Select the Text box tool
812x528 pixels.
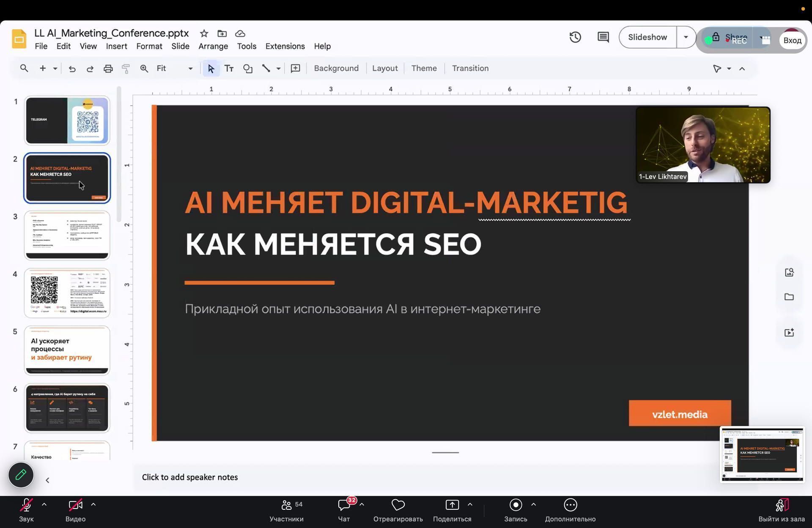pyautogui.click(x=229, y=68)
